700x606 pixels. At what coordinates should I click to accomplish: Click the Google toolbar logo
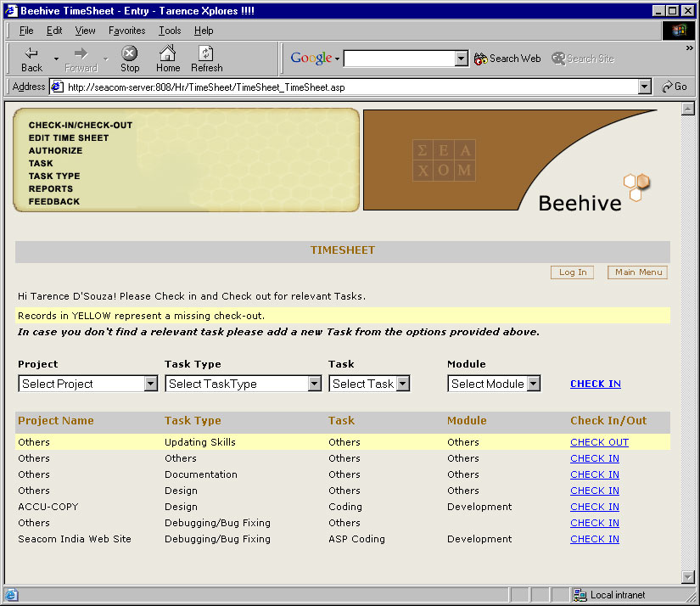[x=311, y=58]
